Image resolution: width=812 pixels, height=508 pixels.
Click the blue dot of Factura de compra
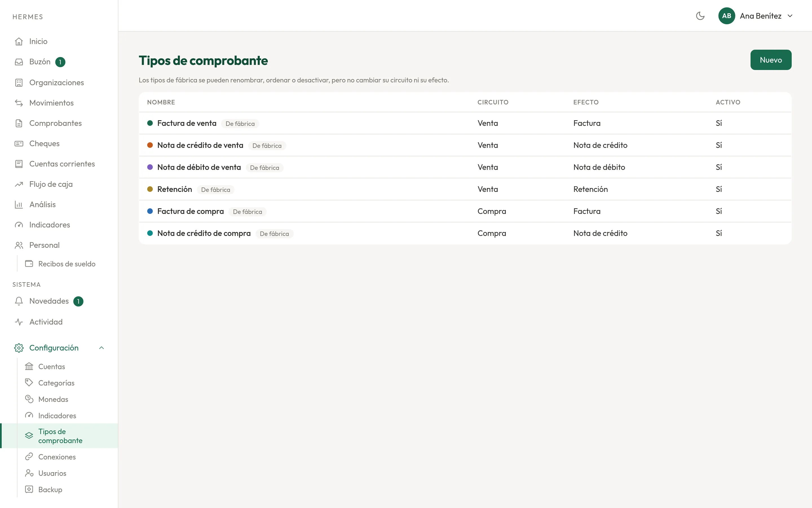click(150, 211)
